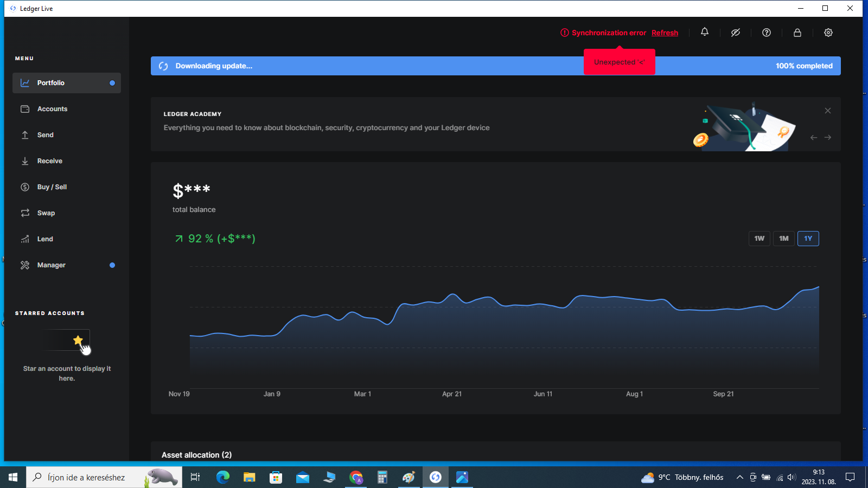Open Manager section

pyautogui.click(x=67, y=265)
